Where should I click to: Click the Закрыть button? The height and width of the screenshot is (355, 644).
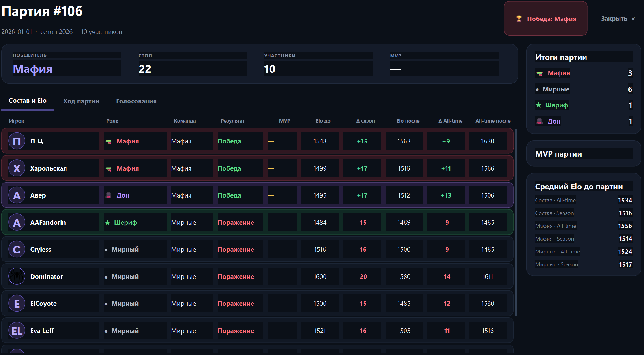coord(618,19)
